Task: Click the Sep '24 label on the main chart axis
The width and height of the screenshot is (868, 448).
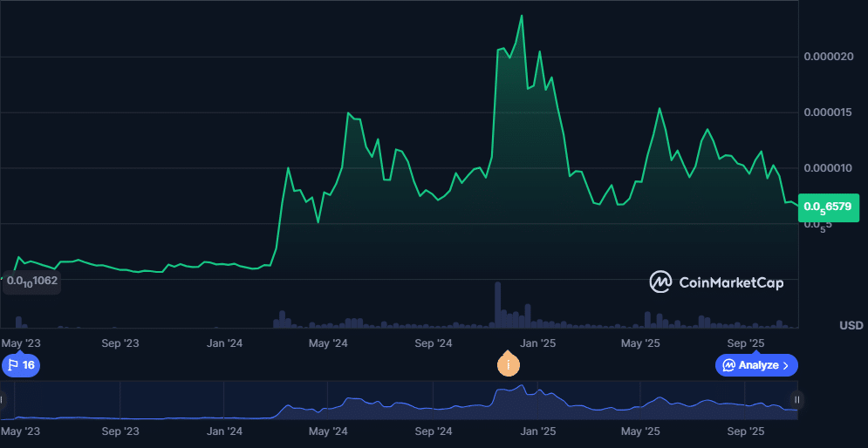Action: click(x=433, y=343)
